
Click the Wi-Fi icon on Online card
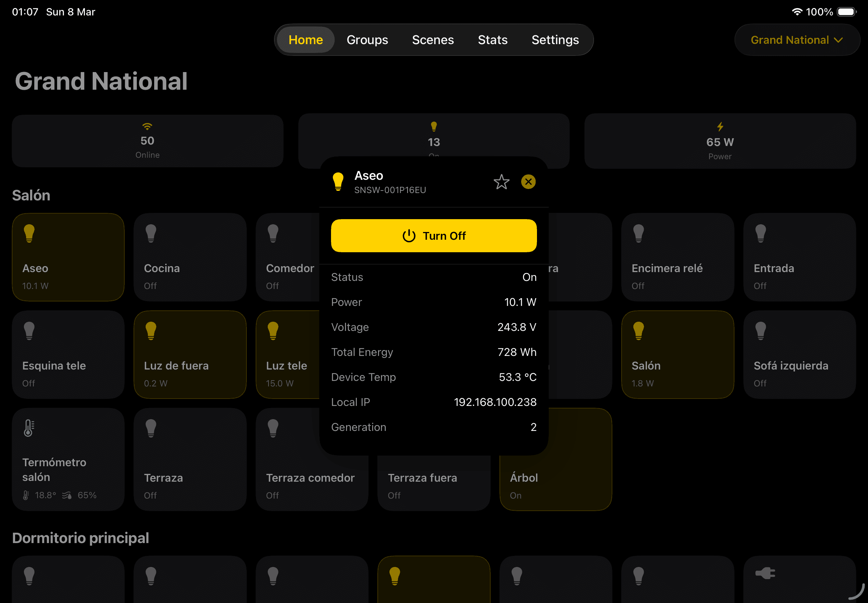pos(147,126)
